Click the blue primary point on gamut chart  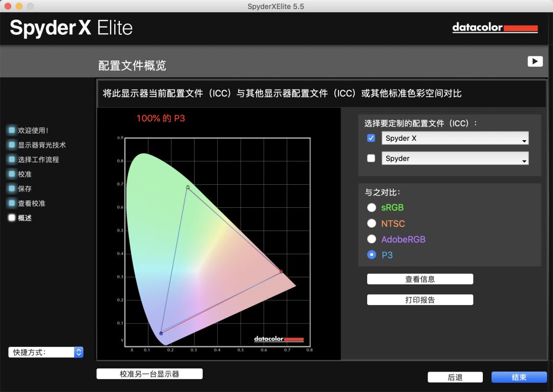tap(161, 333)
